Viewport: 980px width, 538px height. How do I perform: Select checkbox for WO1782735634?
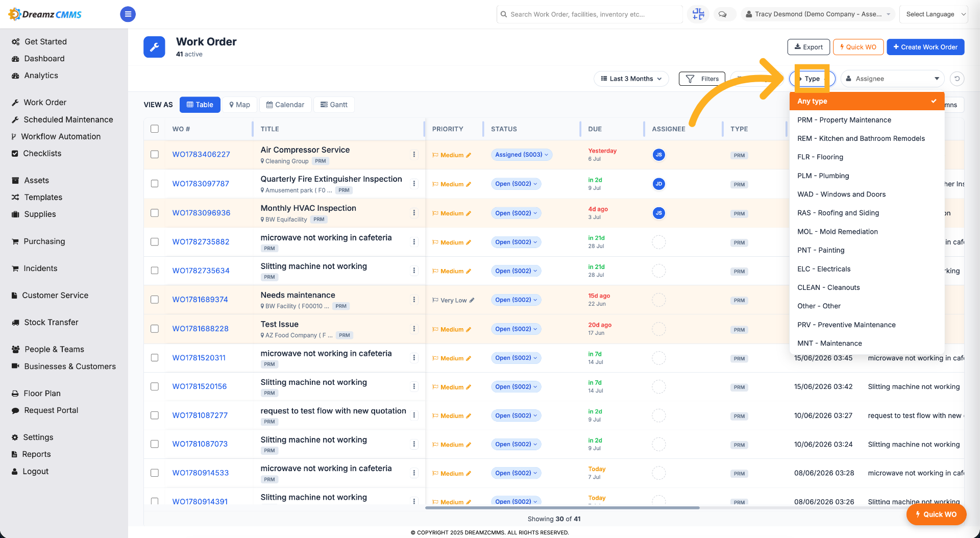click(x=155, y=271)
